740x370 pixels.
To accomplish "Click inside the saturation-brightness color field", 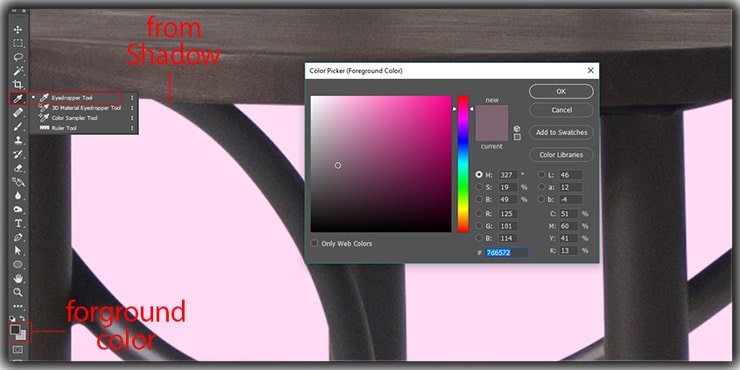I will (x=381, y=164).
